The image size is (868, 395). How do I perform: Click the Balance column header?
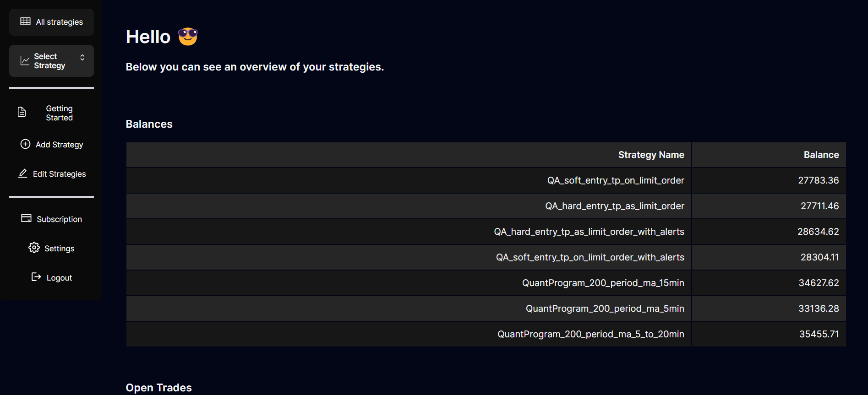[x=821, y=155]
